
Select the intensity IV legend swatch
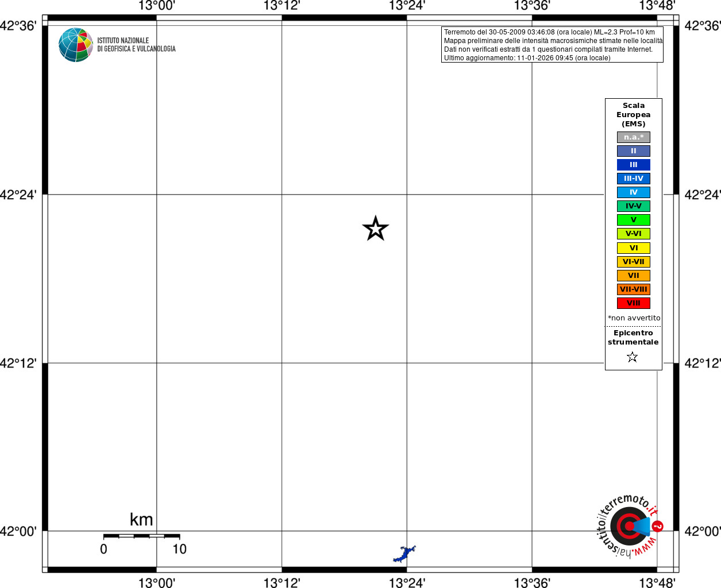click(x=634, y=192)
